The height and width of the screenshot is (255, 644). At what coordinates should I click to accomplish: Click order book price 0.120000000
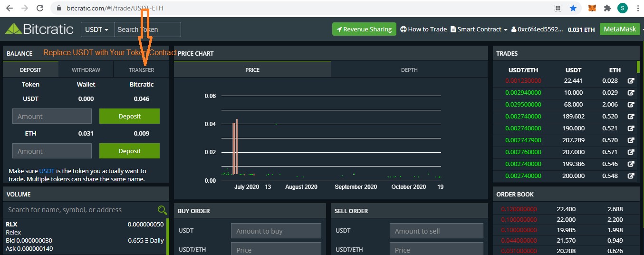tap(519, 209)
